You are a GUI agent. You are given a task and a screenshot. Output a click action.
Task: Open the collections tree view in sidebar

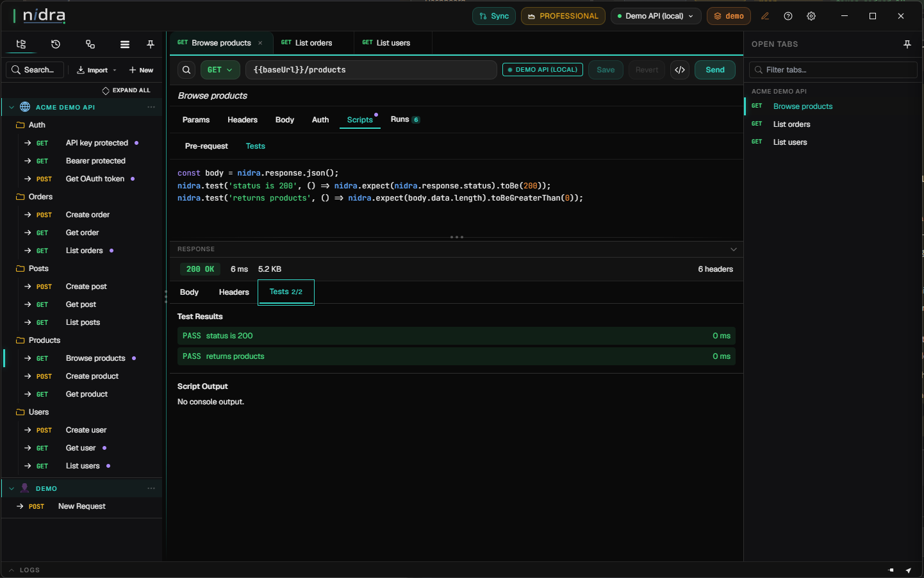tap(21, 44)
